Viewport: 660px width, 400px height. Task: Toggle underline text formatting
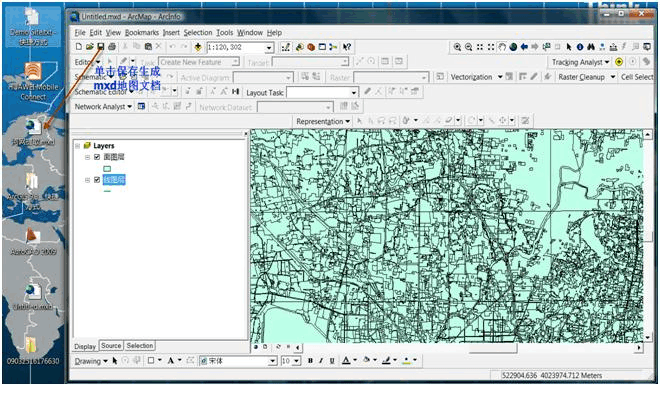point(332,361)
